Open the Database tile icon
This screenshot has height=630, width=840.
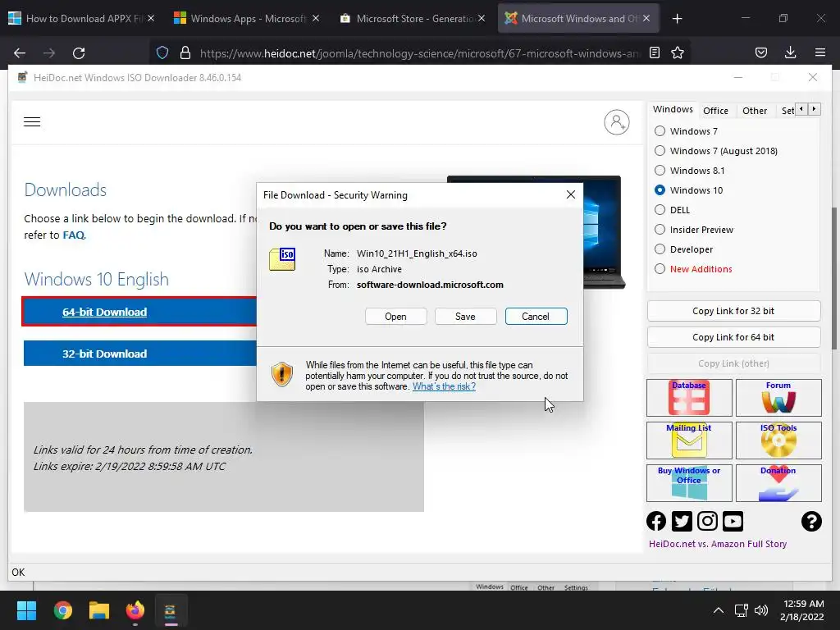[689, 398]
